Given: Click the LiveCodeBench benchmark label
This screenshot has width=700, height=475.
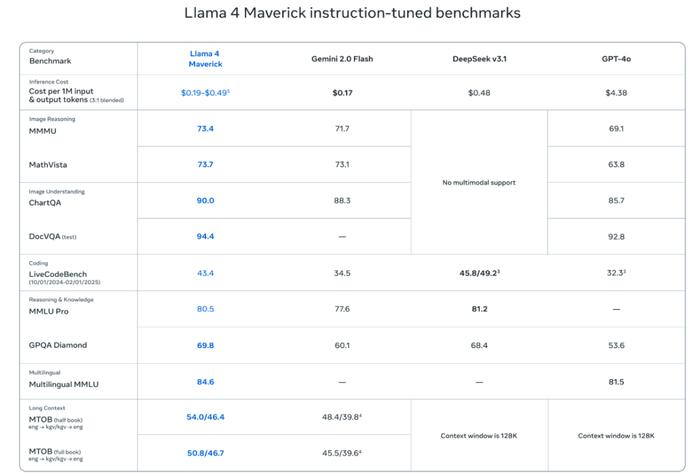Looking at the screenshot, I should tap(58, 274).
